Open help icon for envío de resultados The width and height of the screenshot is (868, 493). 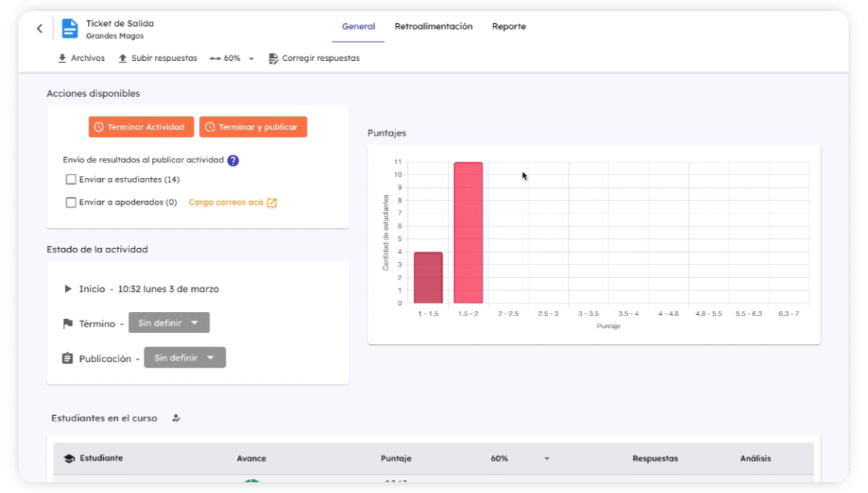click(x=233, y=161)
